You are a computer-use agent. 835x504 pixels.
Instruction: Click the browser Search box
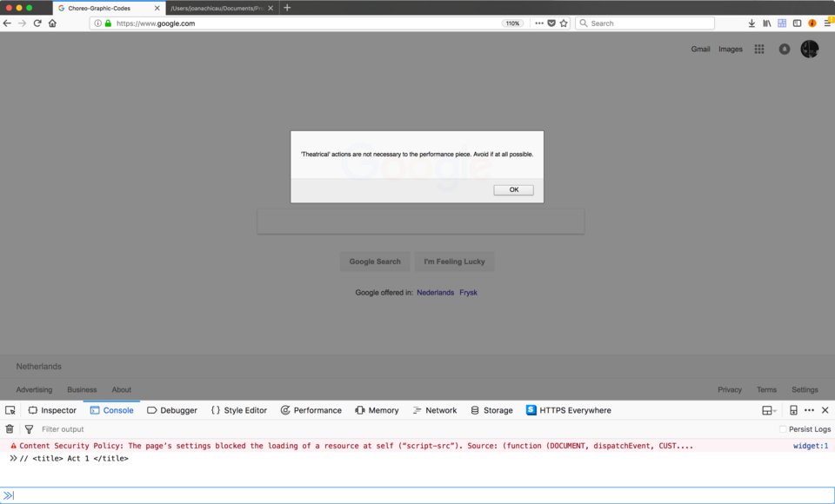click(645, 23)
